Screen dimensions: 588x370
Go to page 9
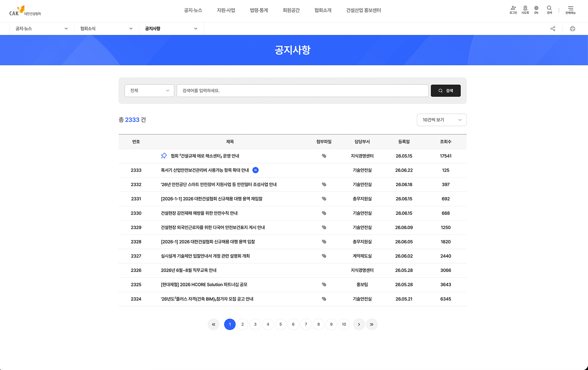pyautogui.click(x=331, y=324)
